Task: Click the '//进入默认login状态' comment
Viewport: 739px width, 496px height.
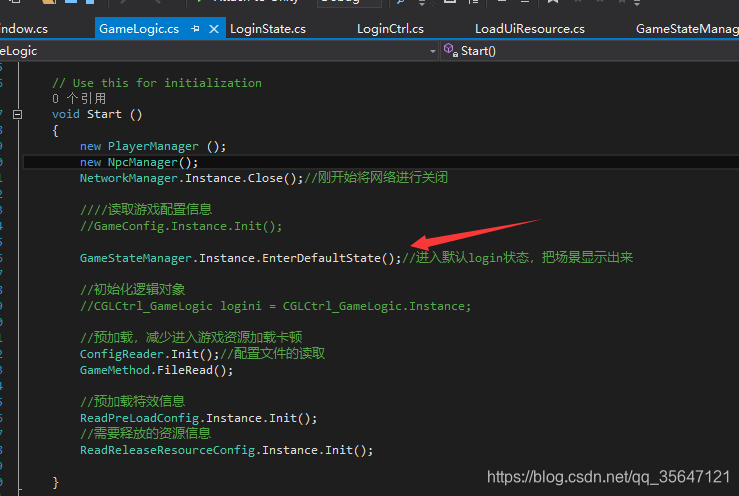Action: (466, 257)
